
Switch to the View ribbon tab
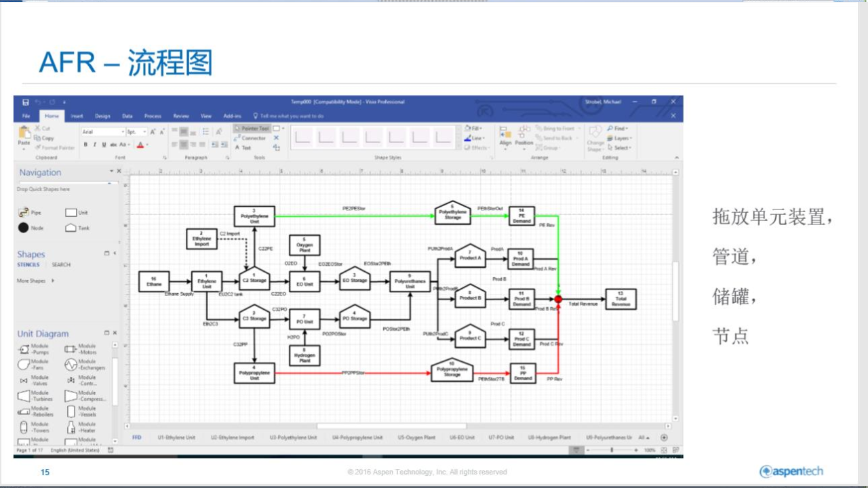tap(206, 116)
